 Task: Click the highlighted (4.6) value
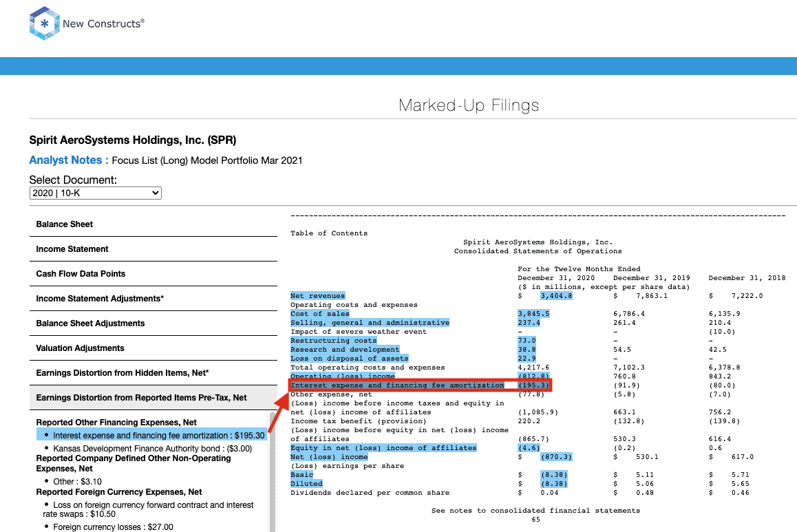[529, 447]
